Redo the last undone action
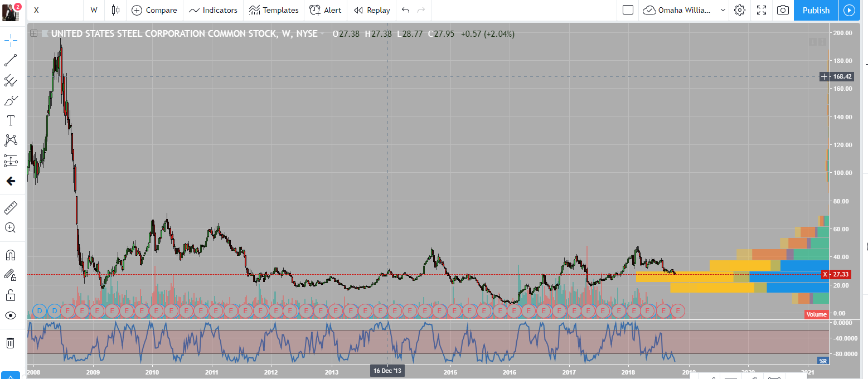The width and height of the screenshot is (868, 379). tap(421, 10)
